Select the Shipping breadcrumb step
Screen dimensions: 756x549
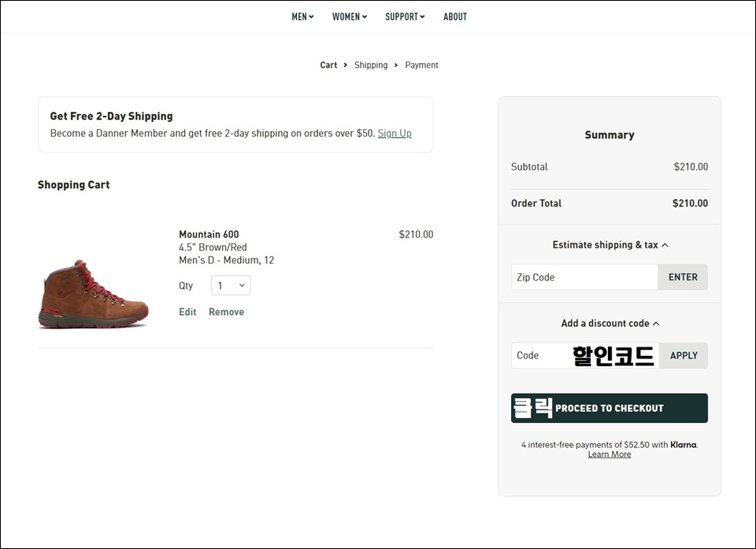point(371,65)
